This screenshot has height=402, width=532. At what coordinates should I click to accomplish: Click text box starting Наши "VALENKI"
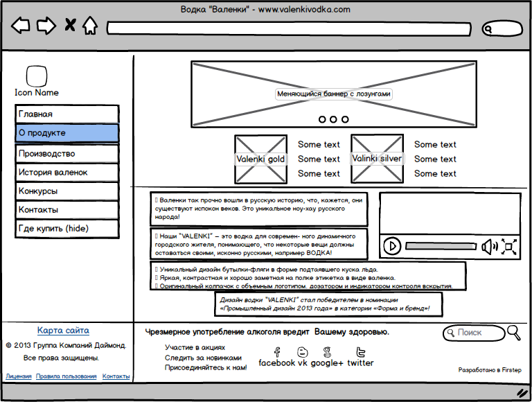(x=259, y=245)
